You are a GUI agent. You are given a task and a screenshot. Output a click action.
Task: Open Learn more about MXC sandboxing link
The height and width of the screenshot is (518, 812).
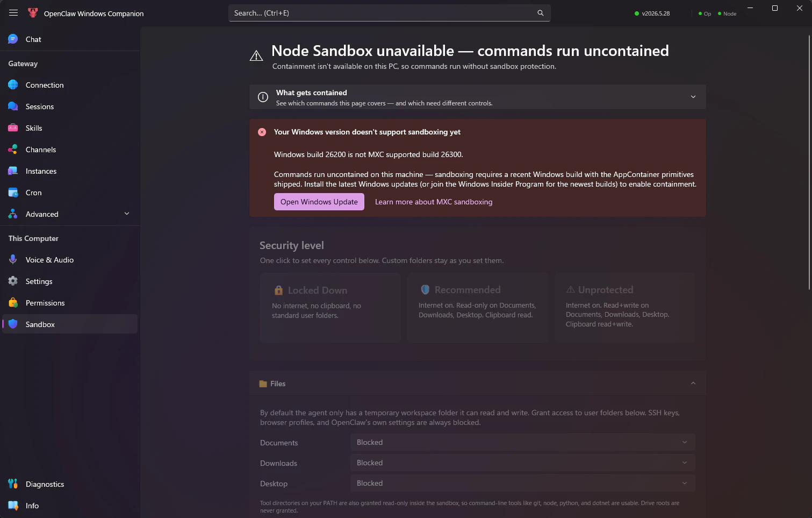[x=434, y=202]
